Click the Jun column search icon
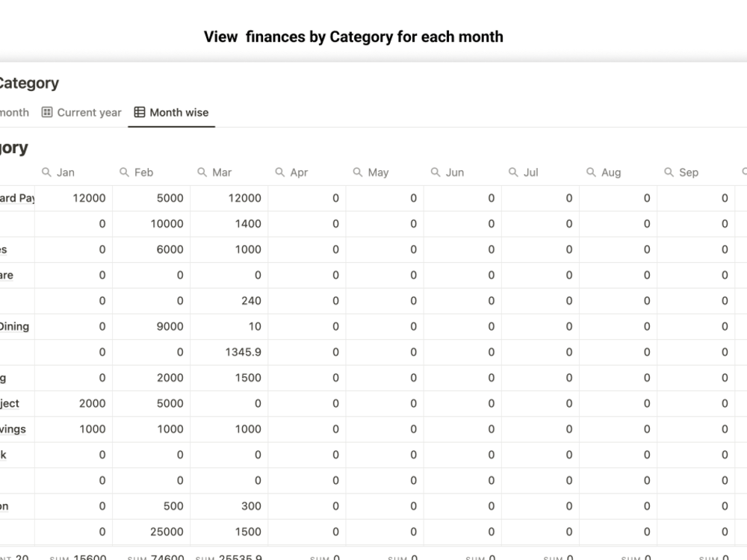 click(x=436, y=172)
